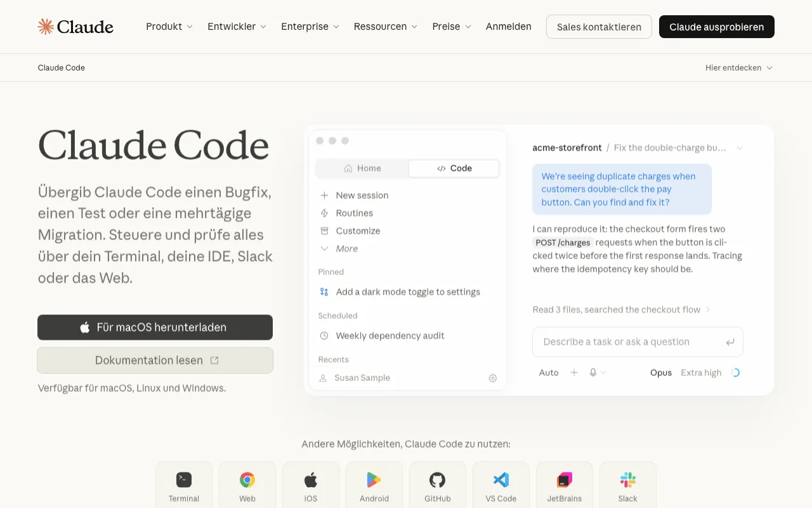
Task: Open the Hier entdecken dropdown
Action: pyautogui.click(x=739, y=68)
